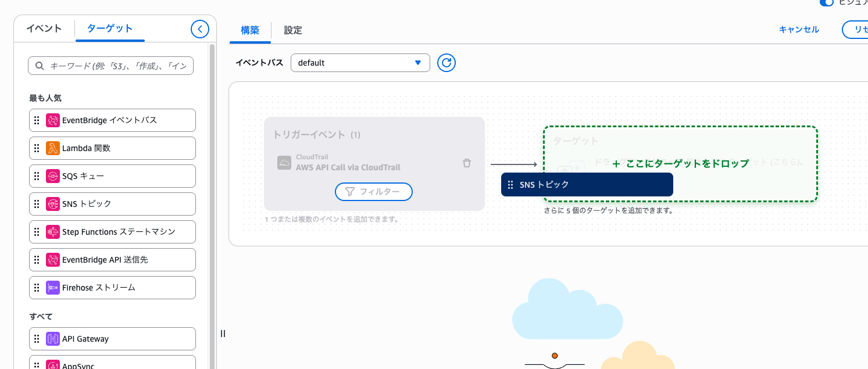The image size is (868, 369).
Task: Refresh the event bus list
Action: tap(446, 63)
